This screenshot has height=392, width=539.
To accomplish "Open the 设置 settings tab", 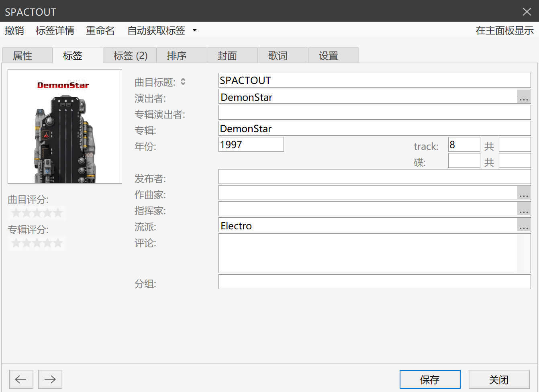I will click(x=329, y=56).
